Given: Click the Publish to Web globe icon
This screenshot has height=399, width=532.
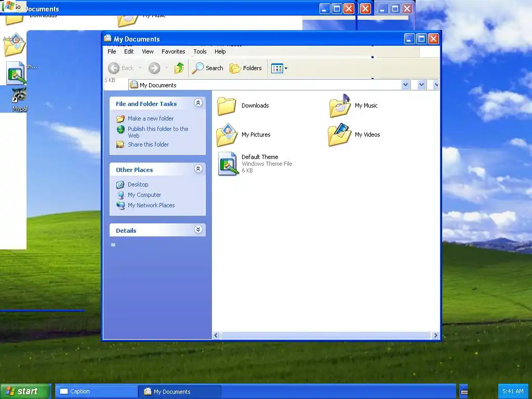Looking at the screenshot, I should (121, 129).
